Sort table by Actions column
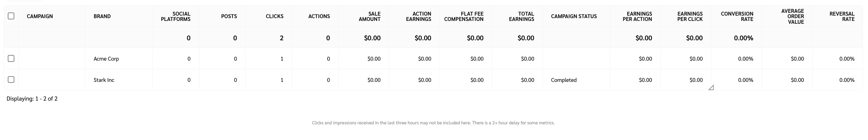The image size is (868, 140). coord(319,16)
